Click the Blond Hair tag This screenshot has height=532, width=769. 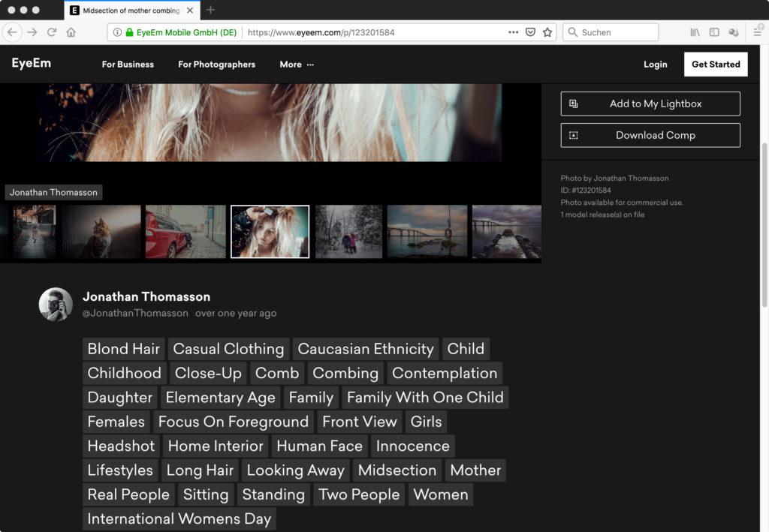(124, 349)
